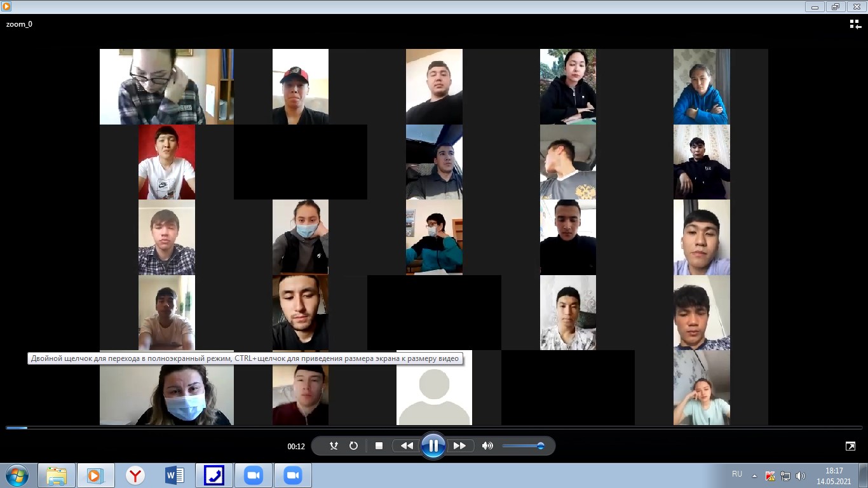Click the zoom_0 video title

pos(19,24)
